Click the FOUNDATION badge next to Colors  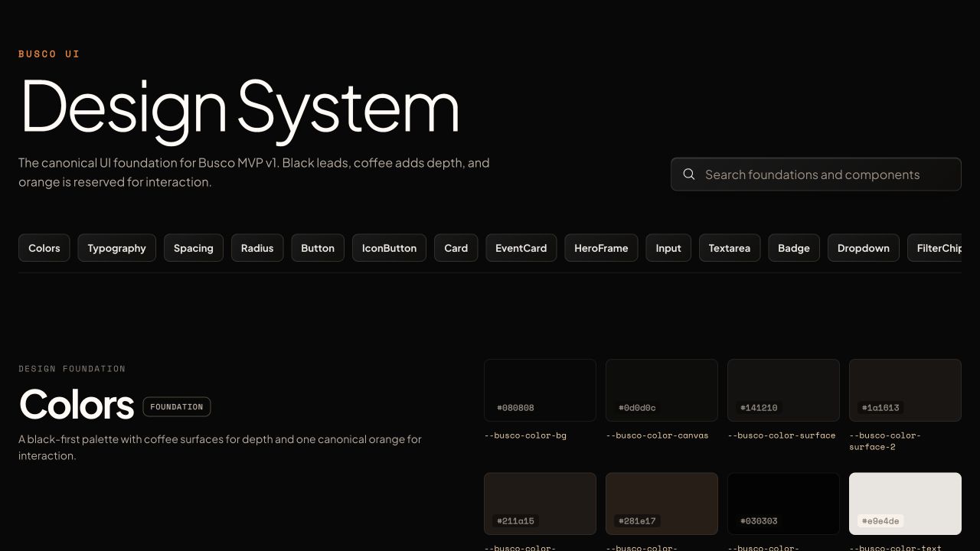(177, 407)
